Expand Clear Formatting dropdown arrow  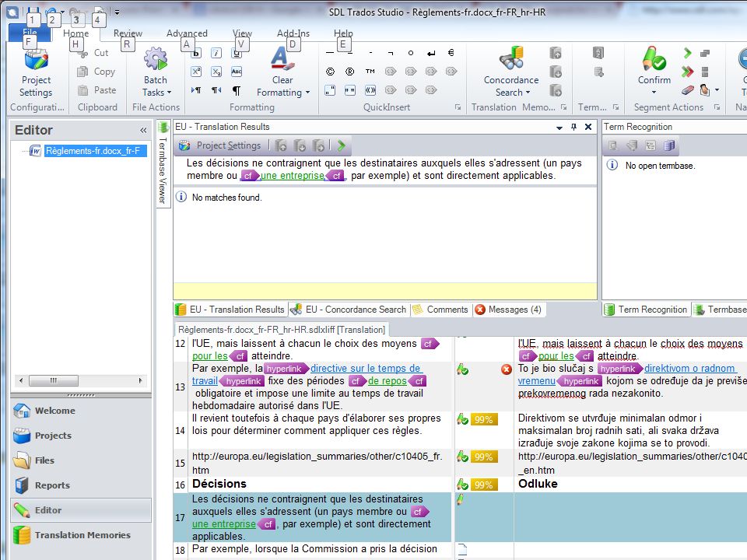pos(308,93)
